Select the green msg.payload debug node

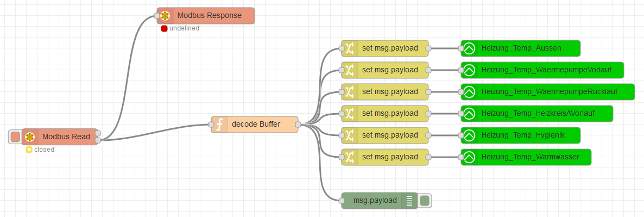pos(380,201)
